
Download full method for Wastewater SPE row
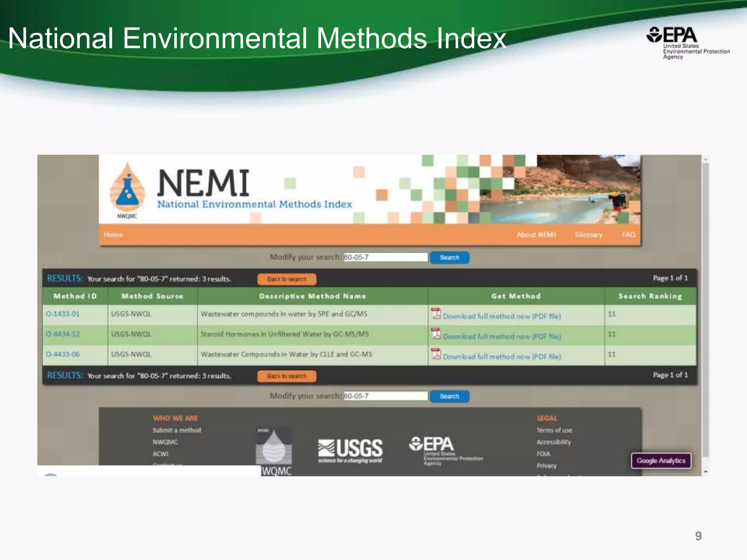[x=502, y=316]
